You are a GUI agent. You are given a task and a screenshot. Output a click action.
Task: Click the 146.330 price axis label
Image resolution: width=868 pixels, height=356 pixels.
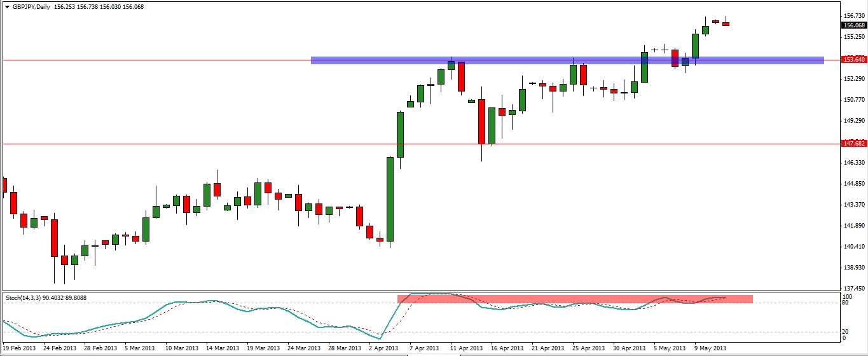pyautogui.click(x=853, y=163)
